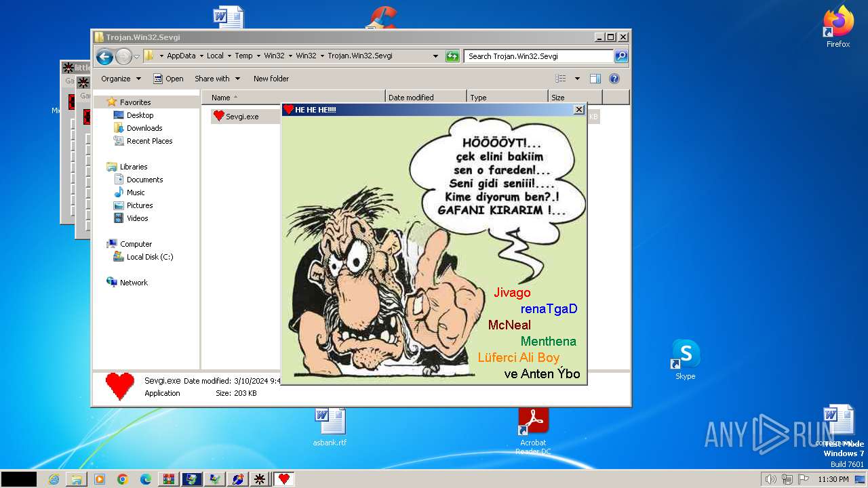Click the media player taskbar icon

(100, 479)
